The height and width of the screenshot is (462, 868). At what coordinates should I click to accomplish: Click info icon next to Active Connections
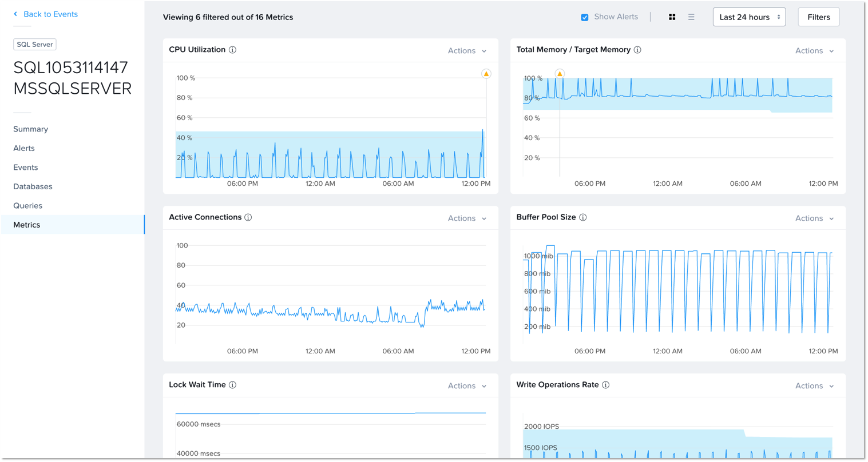(248, 217)
